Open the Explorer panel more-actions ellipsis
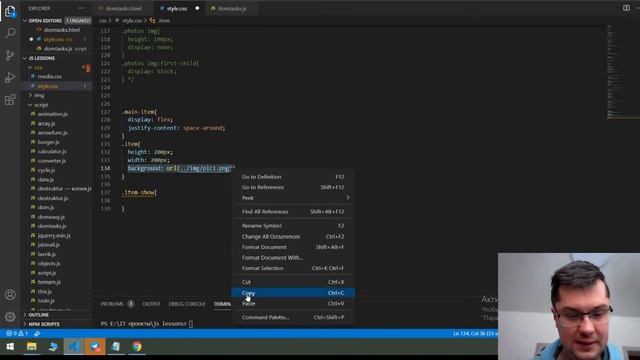 pos(81,8)
